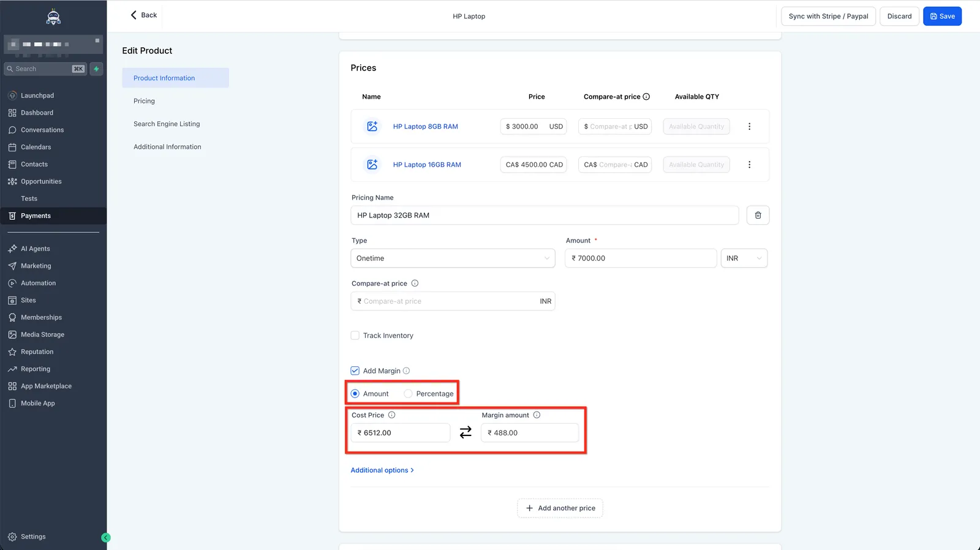Viewport: 980px width, 550px height.
Task: Click image icon for HP Laptop 16GB RAM
Action: [372, 164]
